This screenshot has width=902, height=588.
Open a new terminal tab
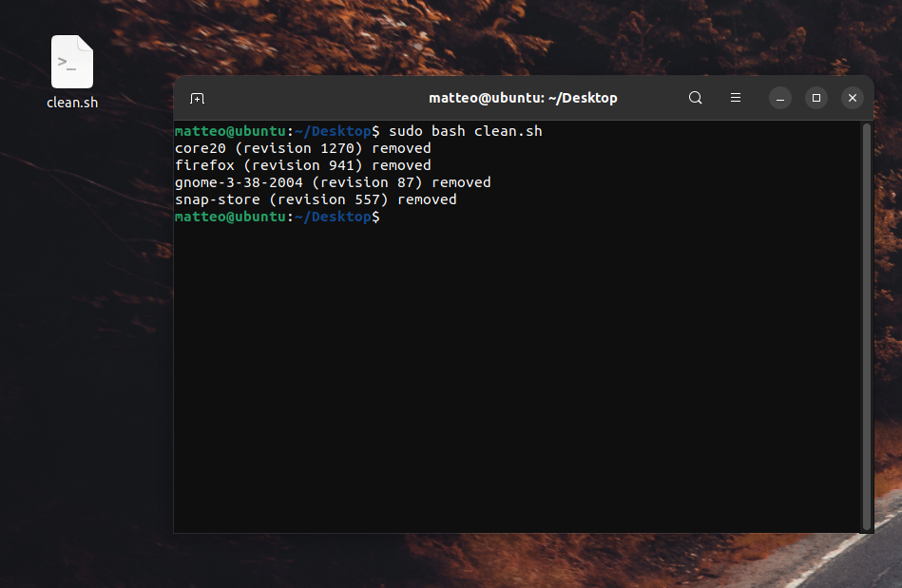point(197,98)
